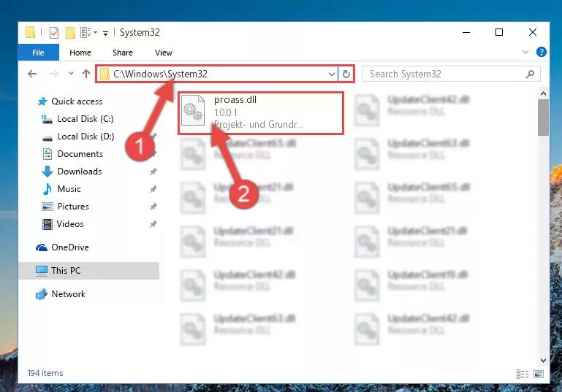This screenshot has height=392, width=562.
Task: Click the pin icon next to Videos
Action: pos(153,224)
